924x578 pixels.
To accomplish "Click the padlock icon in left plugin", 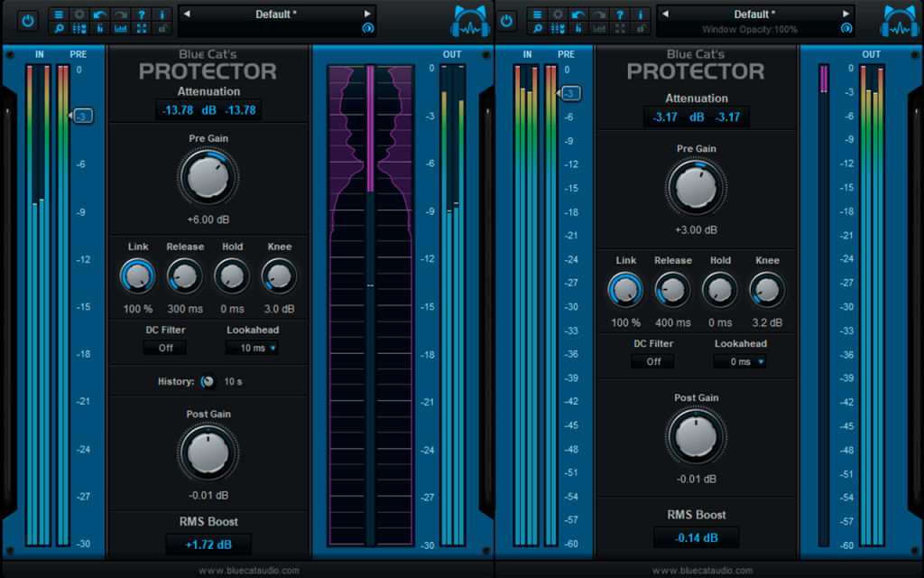I will tap(162, 28).
